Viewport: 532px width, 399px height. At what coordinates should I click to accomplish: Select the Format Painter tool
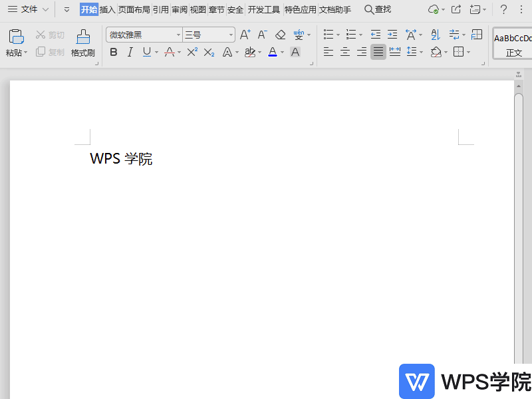82,40
